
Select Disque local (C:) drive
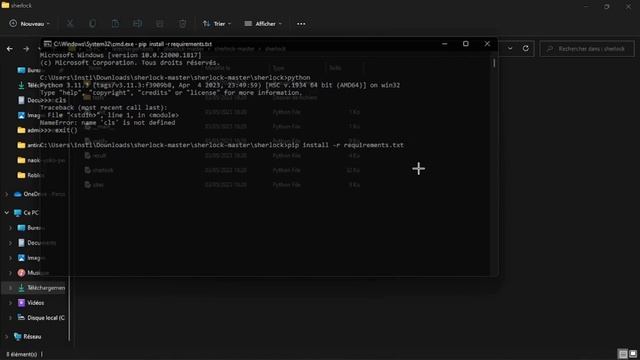click(x=41, y=318)
